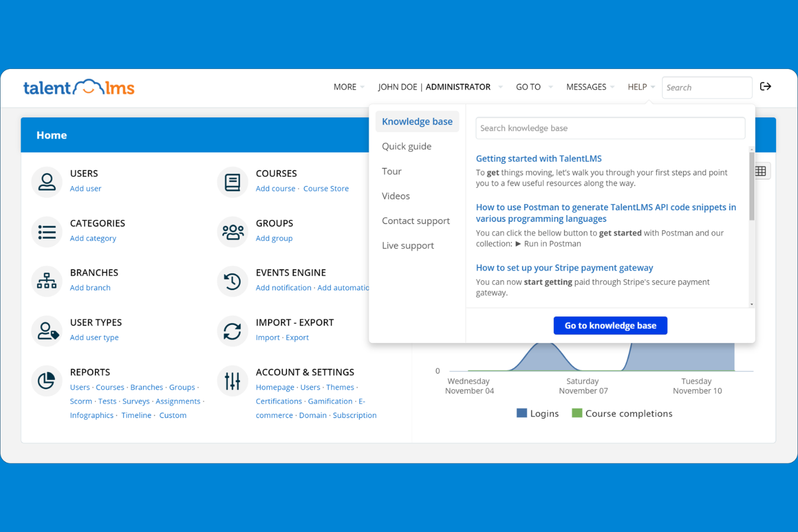Click the Events Engine history icon
Viewport: 798px width, 532px height.
(232, 281)
